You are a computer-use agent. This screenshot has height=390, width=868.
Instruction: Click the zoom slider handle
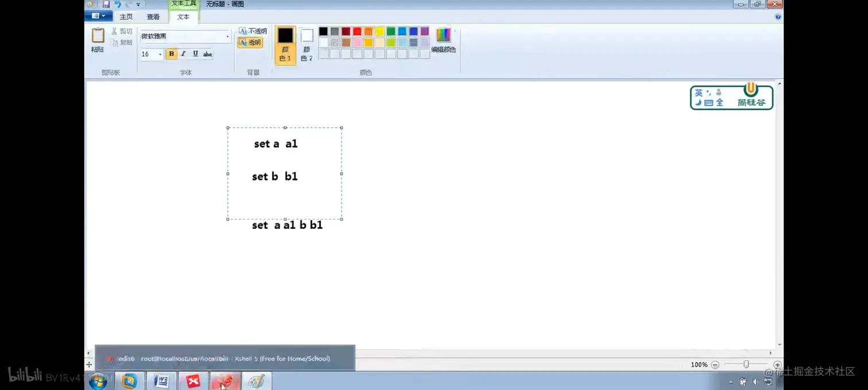coord(746,364)
